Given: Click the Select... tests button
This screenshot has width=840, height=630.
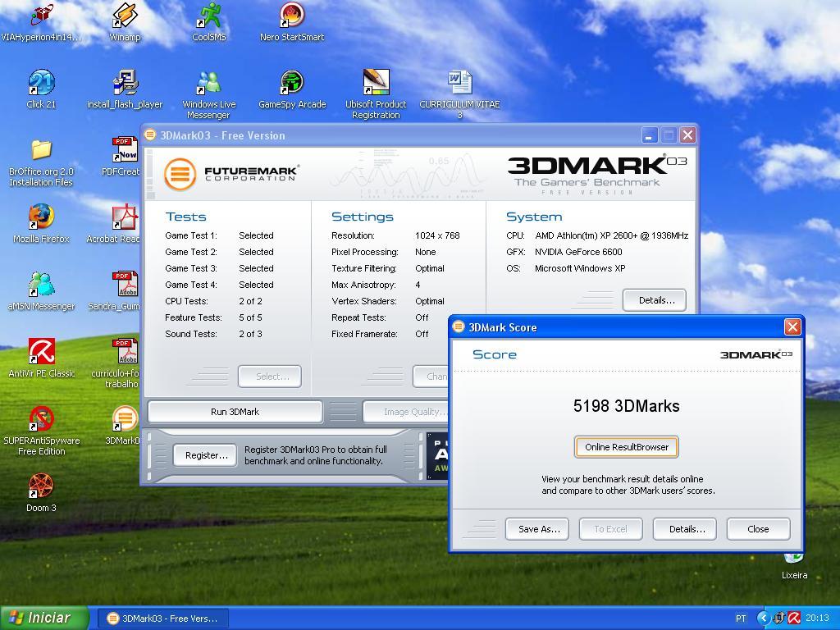Looking at the screenshot, I should pos(270,377).
